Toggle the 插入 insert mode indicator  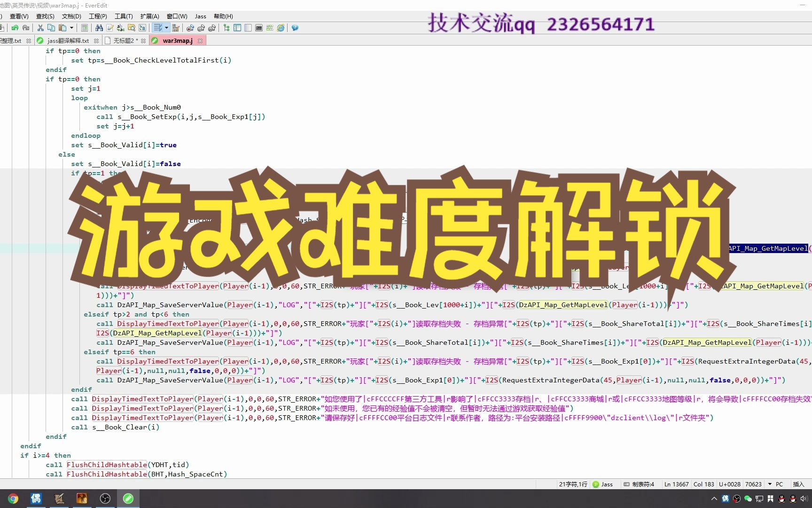click(x=798, y=484)
